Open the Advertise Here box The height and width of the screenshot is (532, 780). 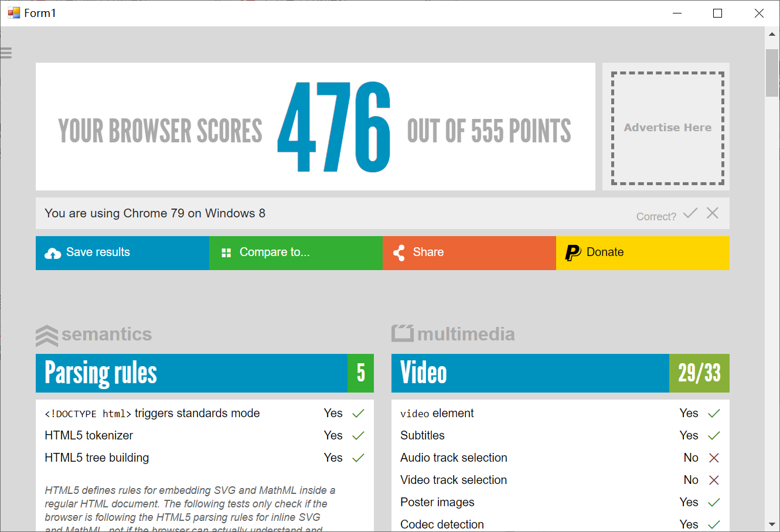coord(667,128)
